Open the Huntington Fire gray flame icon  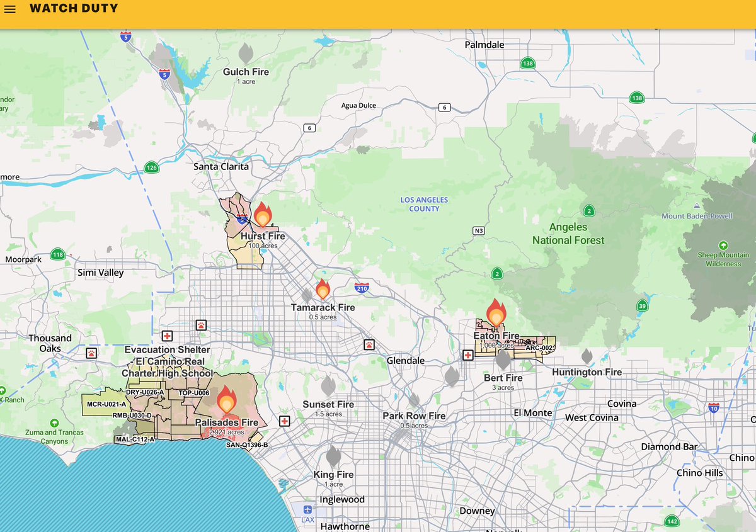587,354
